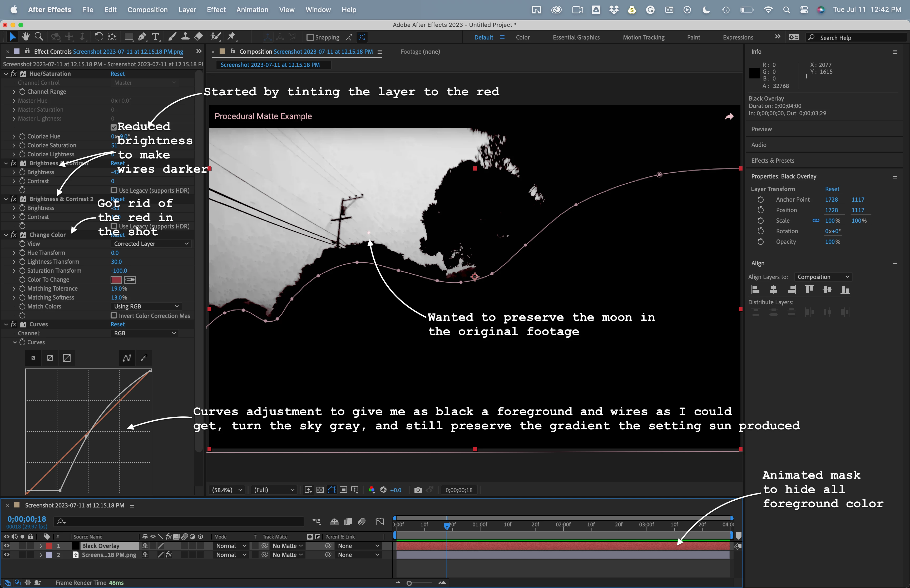The width and height of the screenshot is (910, 588).
Task: Check Invert Color Correction Mask
Action: (114, 316)
